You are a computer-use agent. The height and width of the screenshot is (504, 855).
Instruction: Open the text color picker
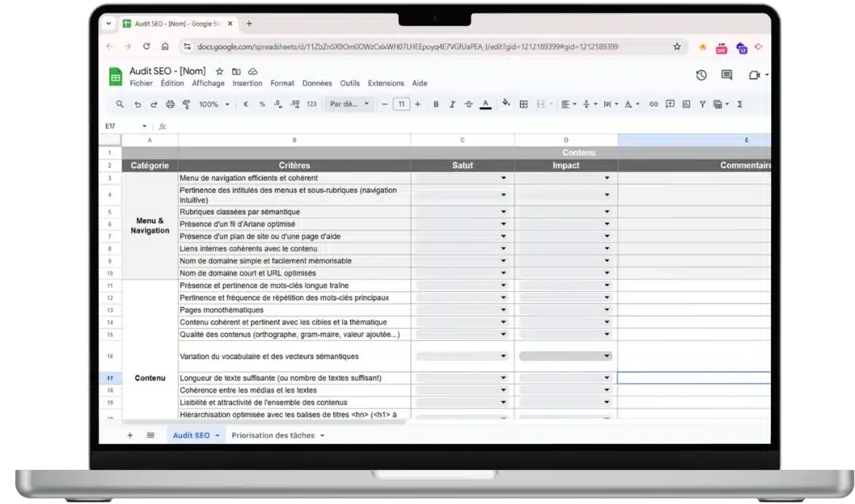pyautogui.click(x=485, y=104)
